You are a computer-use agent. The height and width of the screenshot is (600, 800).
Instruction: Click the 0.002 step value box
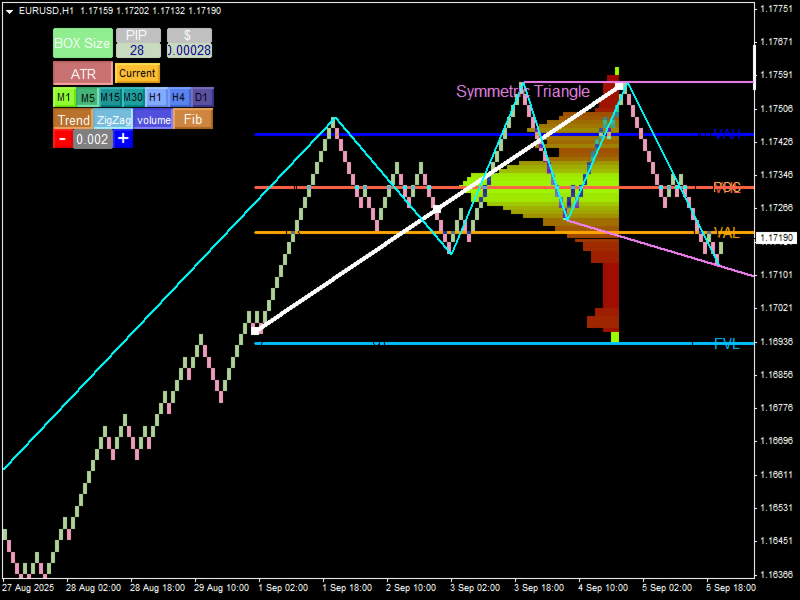tap(92, 139)
